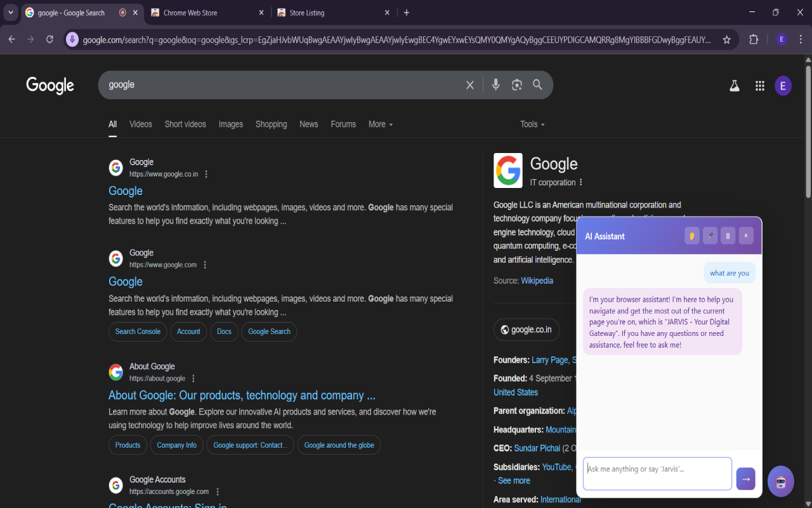Switch to Shopping results
Screen dimensions: 812x508
pos(272,124)
